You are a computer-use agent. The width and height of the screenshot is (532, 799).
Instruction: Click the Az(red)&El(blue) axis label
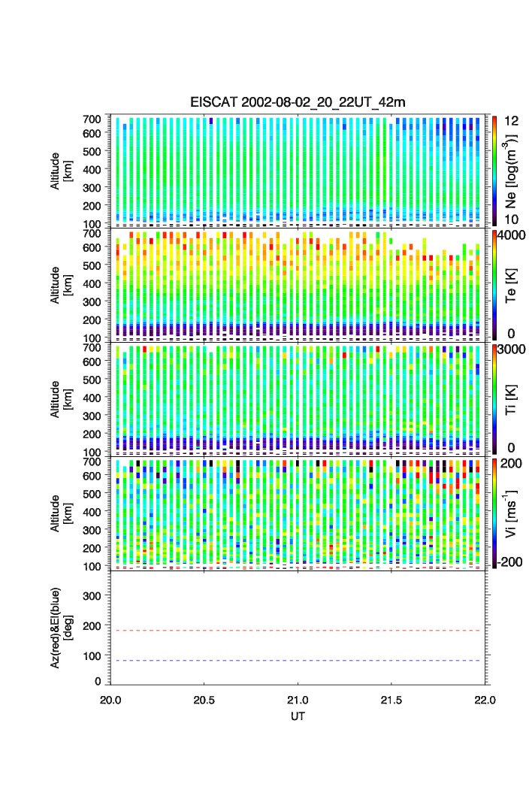click(60, 628)
